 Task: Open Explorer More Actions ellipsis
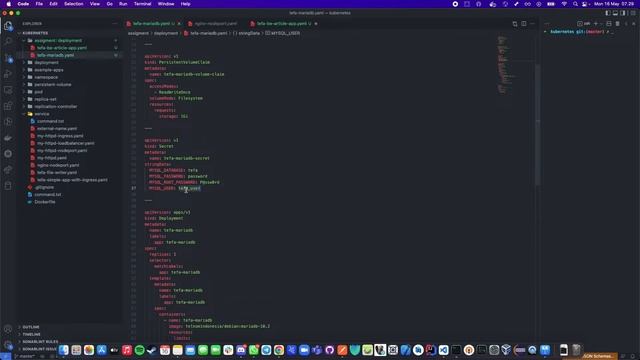115,24
